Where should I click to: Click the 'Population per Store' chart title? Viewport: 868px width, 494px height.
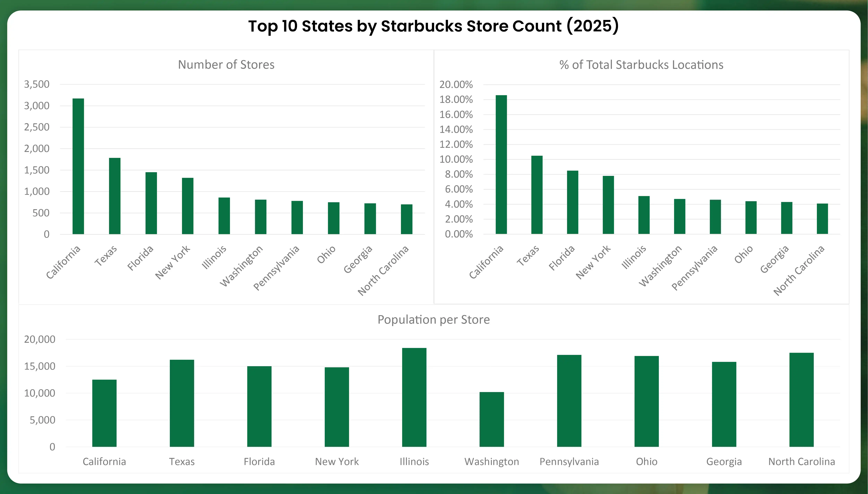434,320
